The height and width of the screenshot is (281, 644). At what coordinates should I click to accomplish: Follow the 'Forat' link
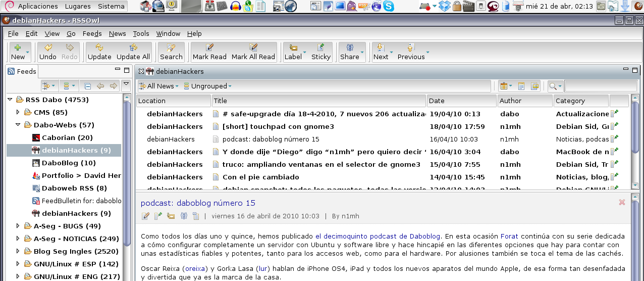509,236
